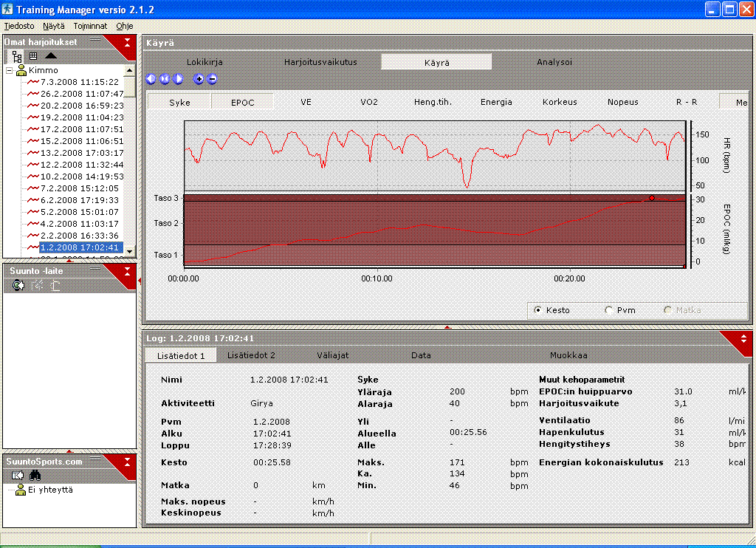756x548 pixels.
Task: Select the 7.2.2008 15:12:05 training log
Action: pyautogui.click(x=79, y=188)
